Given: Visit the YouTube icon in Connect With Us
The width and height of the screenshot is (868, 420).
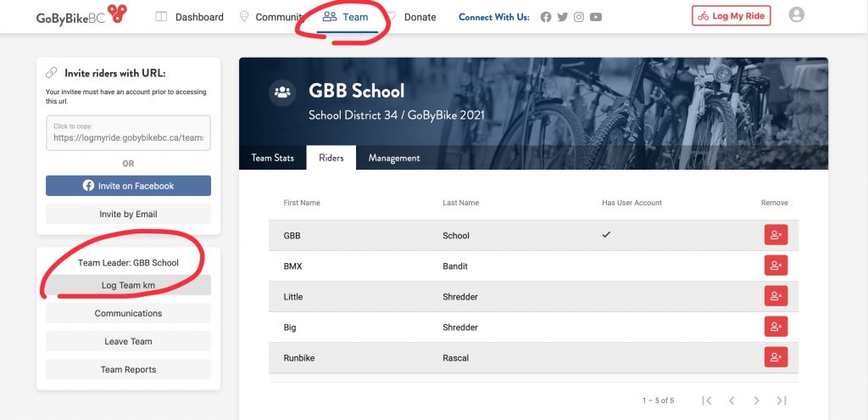Looking at the screenshot, I should pos(596,17).
